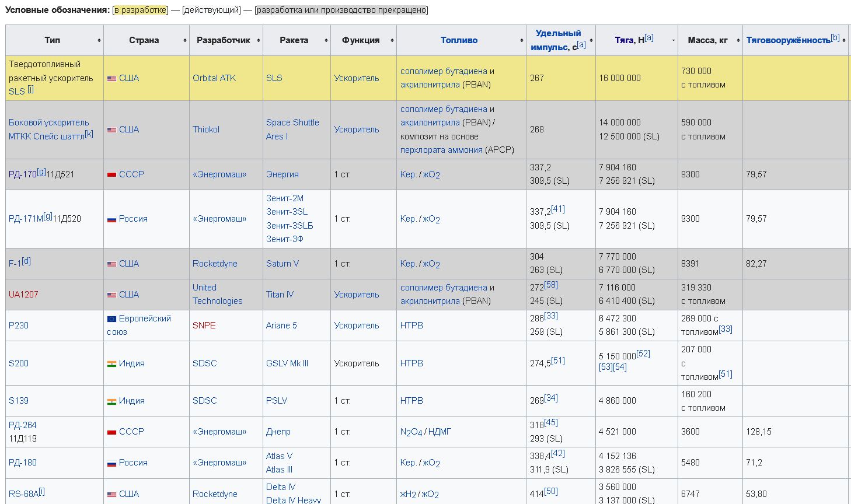Open the Удельный импульс header link
851x504 pixels.
pyautogui.click(x=558, y=33)
